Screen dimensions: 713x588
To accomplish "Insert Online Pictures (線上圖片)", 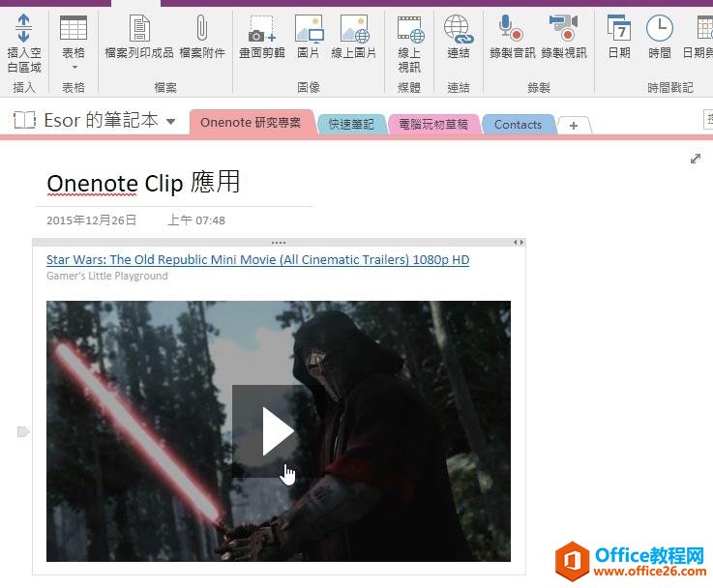I will point(354,38).
